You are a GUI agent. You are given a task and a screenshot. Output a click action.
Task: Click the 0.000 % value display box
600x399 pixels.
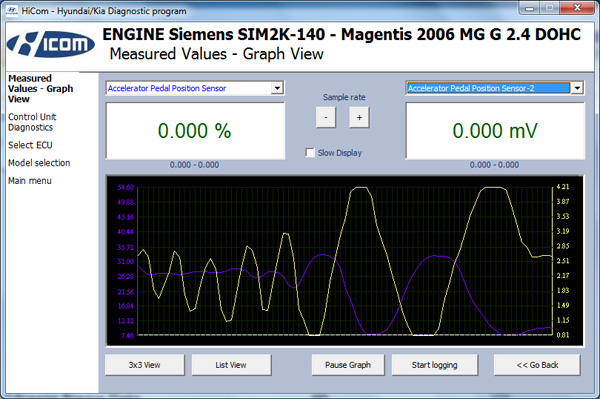(195, 131)
